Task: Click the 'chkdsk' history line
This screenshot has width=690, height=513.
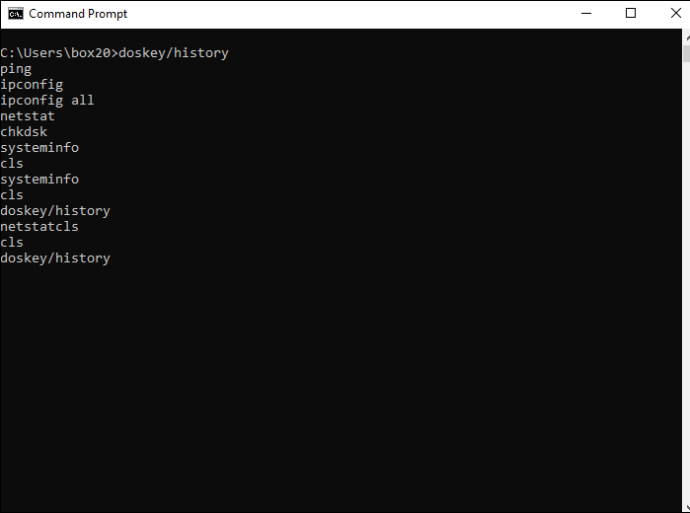Action: point(24,132)
